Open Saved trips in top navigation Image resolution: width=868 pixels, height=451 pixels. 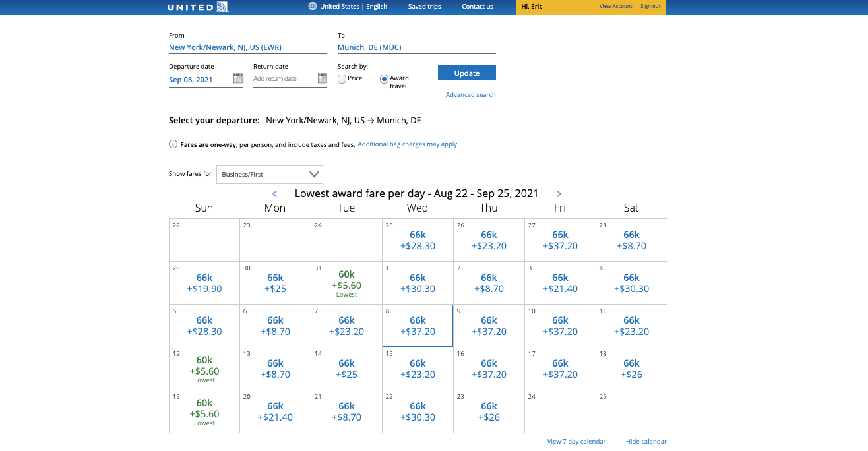tap(424, 7)
